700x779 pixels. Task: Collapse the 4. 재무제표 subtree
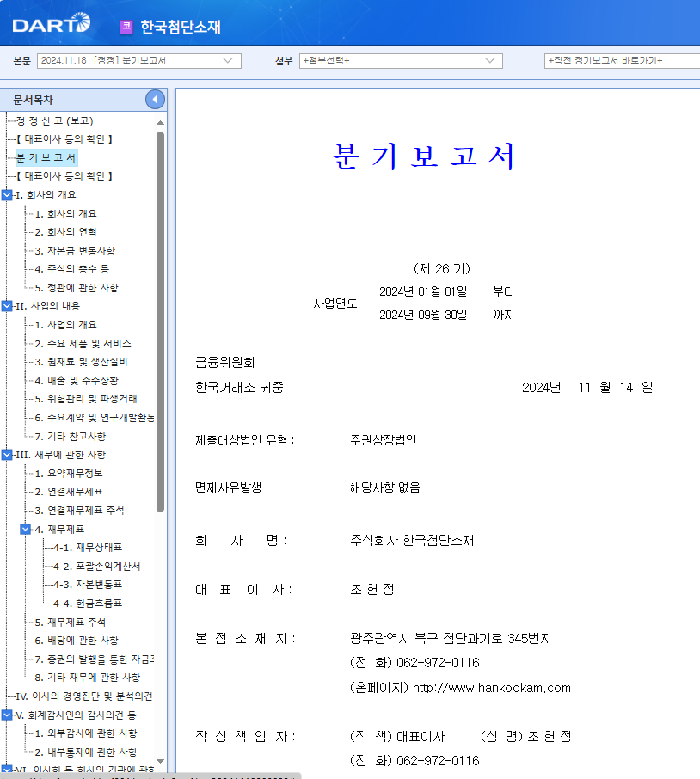coord(26,528)
